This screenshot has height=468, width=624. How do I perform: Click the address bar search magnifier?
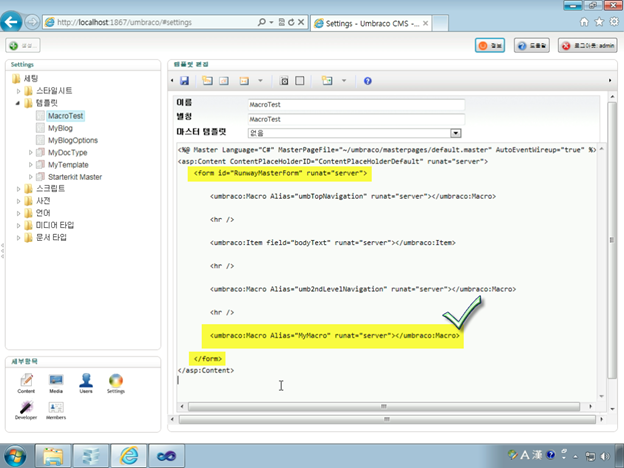click(261, 22)
